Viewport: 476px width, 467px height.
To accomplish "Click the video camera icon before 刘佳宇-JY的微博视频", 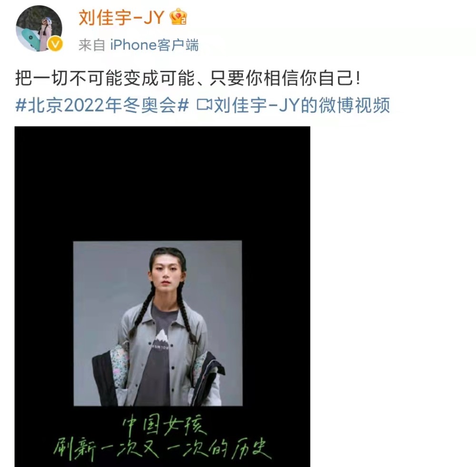I will click(x=204, y=105).
